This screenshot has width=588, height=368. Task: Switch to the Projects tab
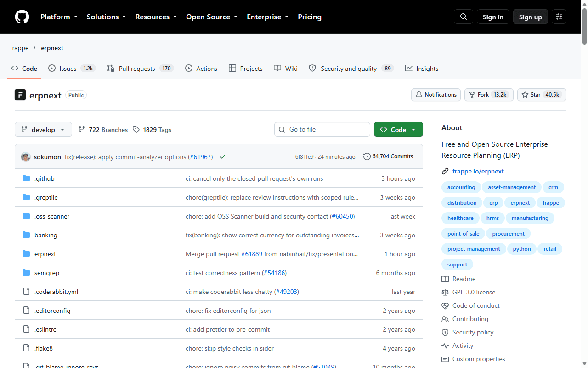246,69
